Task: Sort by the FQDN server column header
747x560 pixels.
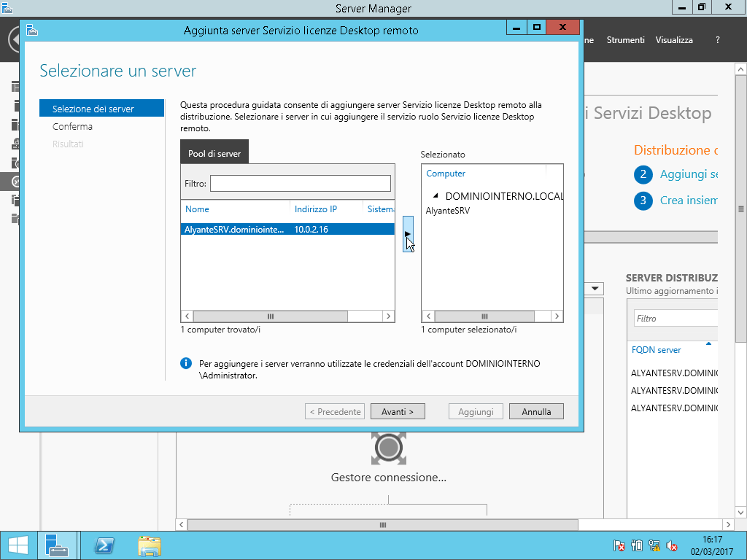Action: pyautogui.click(x=657, y=350)
